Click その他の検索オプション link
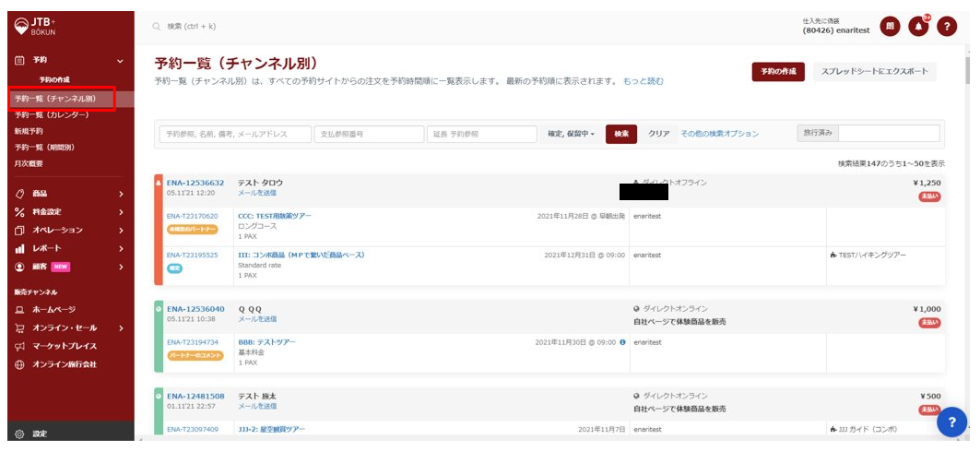 pyautogui.click(x=719, y=134)
